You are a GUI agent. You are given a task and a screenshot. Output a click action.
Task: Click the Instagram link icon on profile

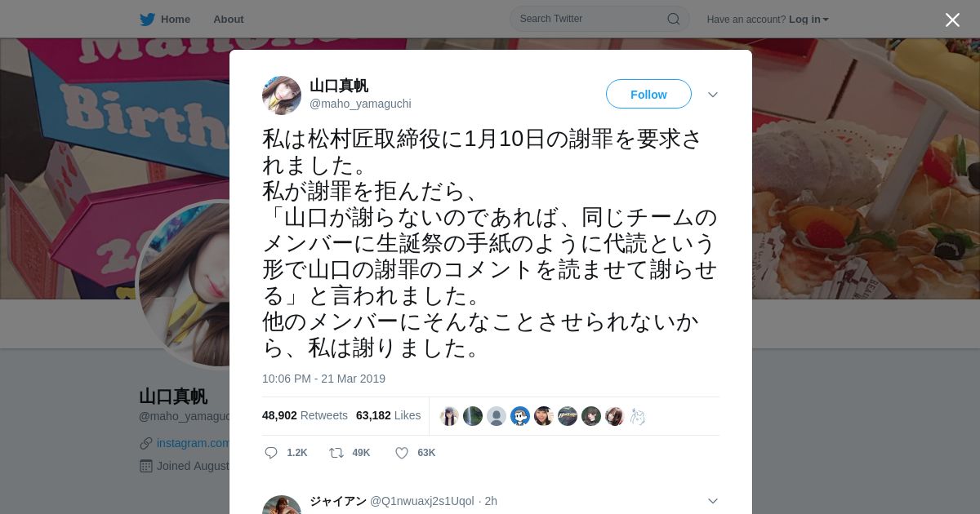pyautogui.click(x=146, y=443)
